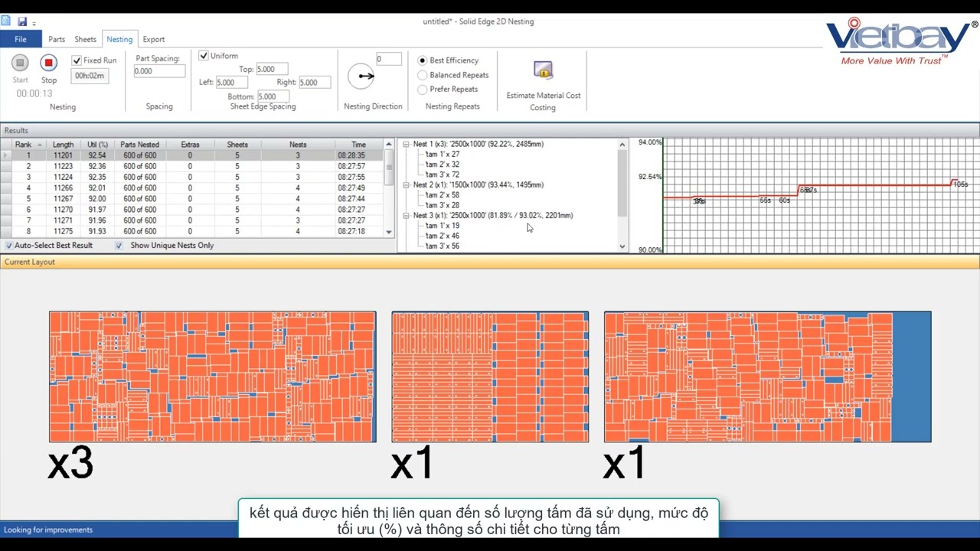The image size is (980, 551).
Task: Sort results by Extras column header
Action: tap(190, 145)
